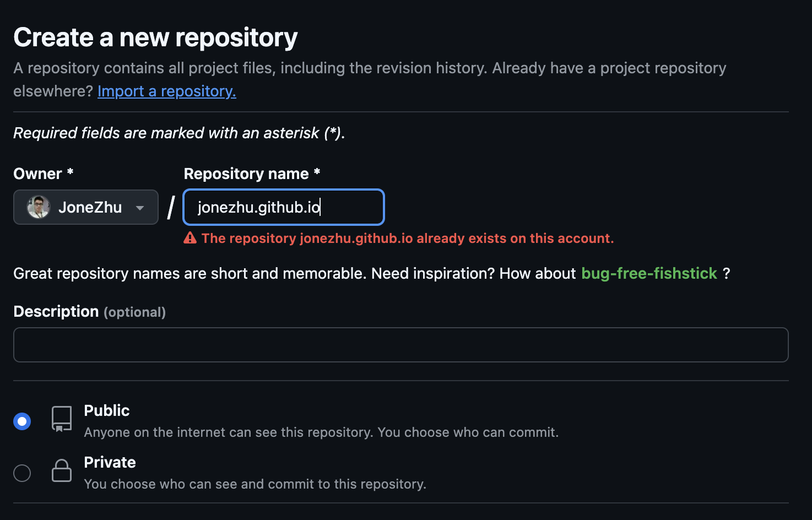Click the slash separator beside owner
This screenshot has height=520, width=812.
pos(171,208)
